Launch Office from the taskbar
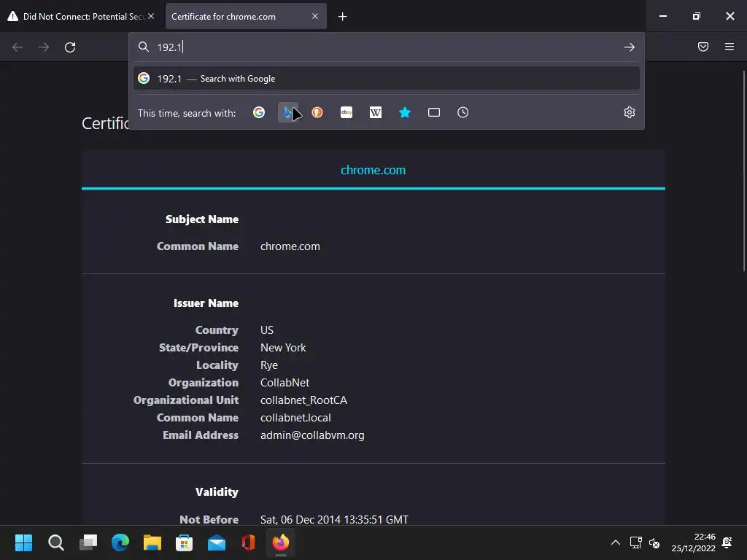 (249, 542)
